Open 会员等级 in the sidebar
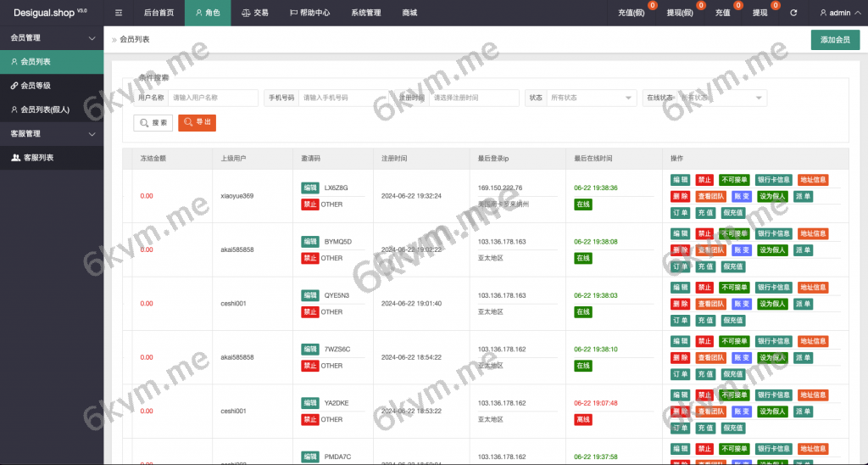Image resolution: width=868 pixels, height=465 pixels. pyautogui.click(x=36, y=86)
